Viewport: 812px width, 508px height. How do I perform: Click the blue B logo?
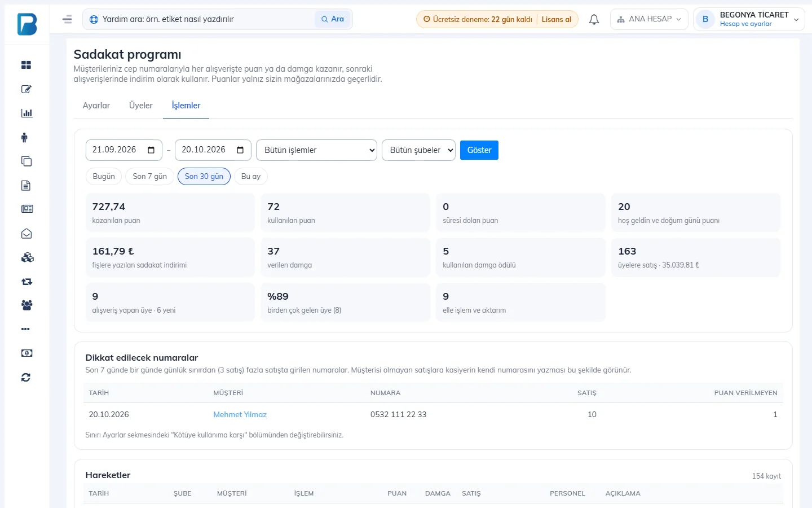27,24
